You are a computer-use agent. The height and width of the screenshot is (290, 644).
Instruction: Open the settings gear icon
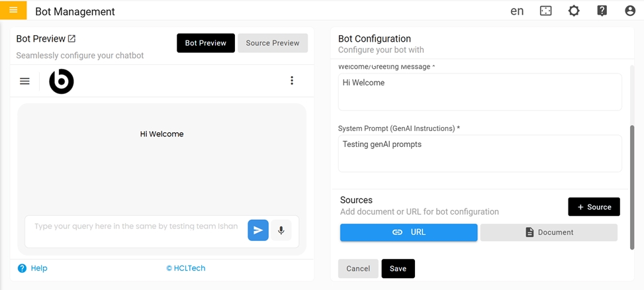click(574, 11)
